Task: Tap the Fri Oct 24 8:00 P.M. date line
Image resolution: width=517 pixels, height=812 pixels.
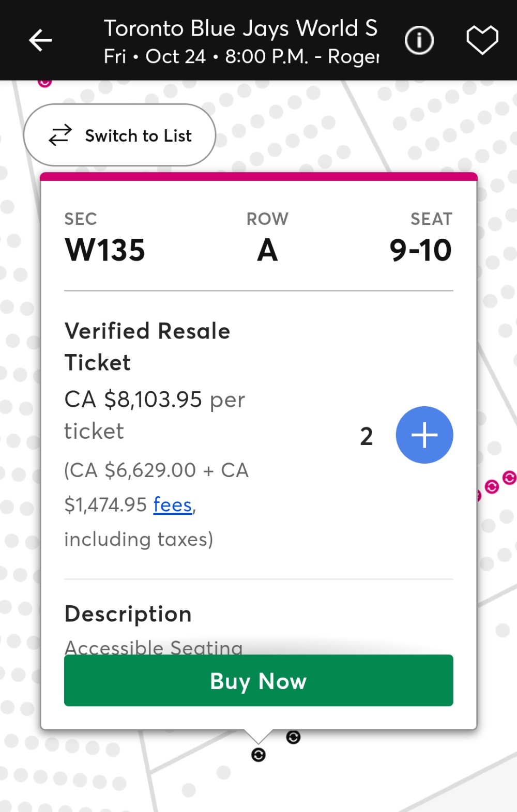Action: tap(241, 56)
